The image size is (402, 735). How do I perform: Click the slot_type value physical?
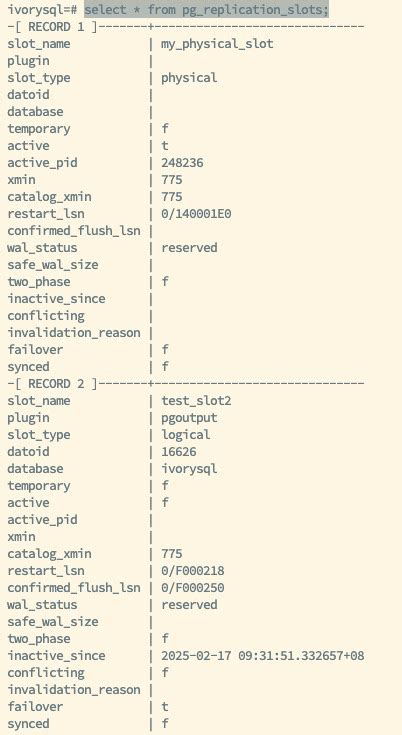tap(189, 78)
